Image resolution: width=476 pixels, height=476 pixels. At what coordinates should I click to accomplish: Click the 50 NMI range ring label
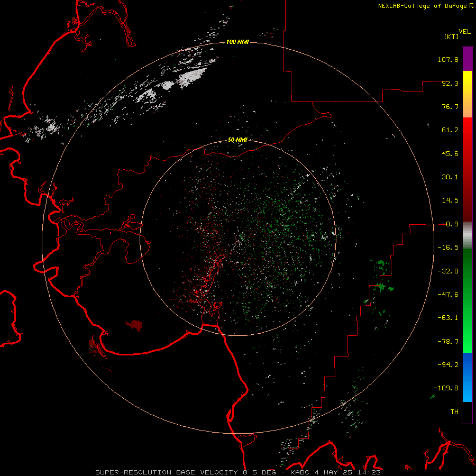tap(237, 140)
